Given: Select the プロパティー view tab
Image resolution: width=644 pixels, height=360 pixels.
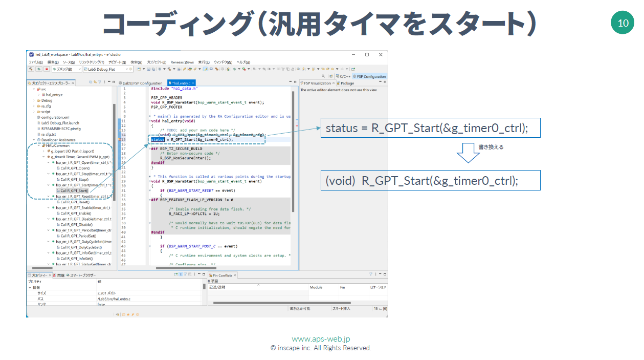Looking at the screenshot, I should tap(39, 276).
